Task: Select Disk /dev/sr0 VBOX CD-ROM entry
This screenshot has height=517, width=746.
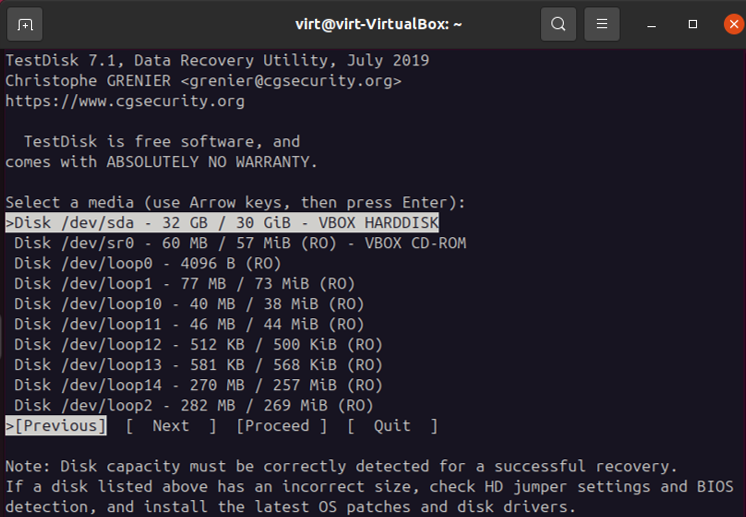Action: click(x=240, y=243)
